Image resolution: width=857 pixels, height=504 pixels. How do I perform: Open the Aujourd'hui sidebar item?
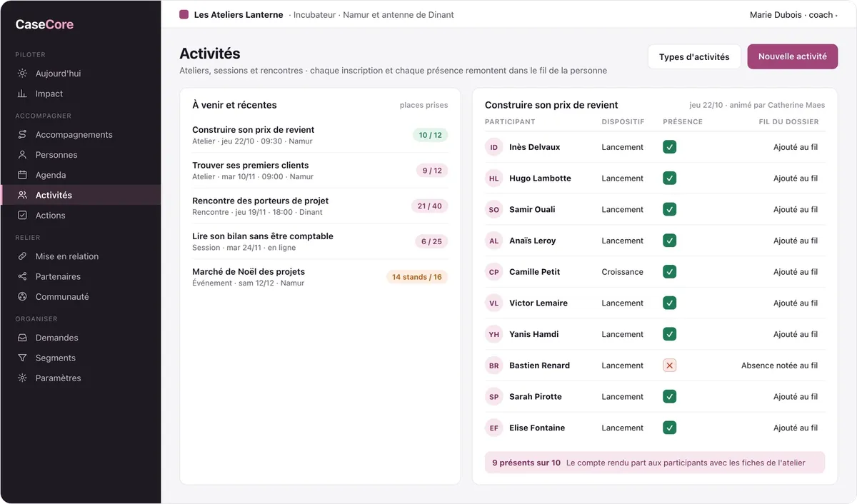point(80,74)
